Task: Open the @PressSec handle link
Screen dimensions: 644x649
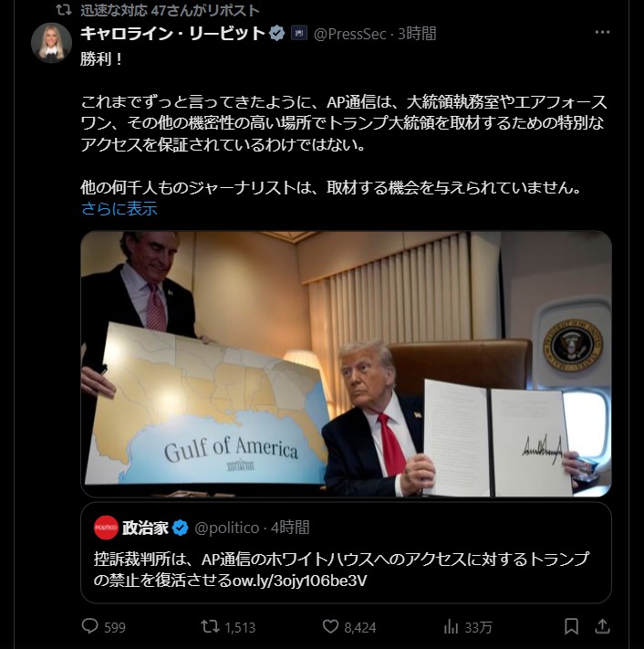Action: pos(350,34)
